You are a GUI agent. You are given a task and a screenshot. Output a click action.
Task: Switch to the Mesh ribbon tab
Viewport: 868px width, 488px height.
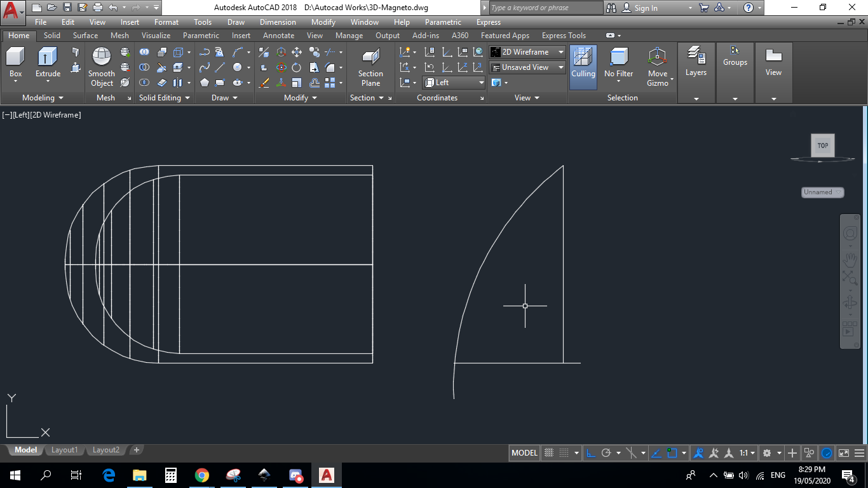coord(119,36)
